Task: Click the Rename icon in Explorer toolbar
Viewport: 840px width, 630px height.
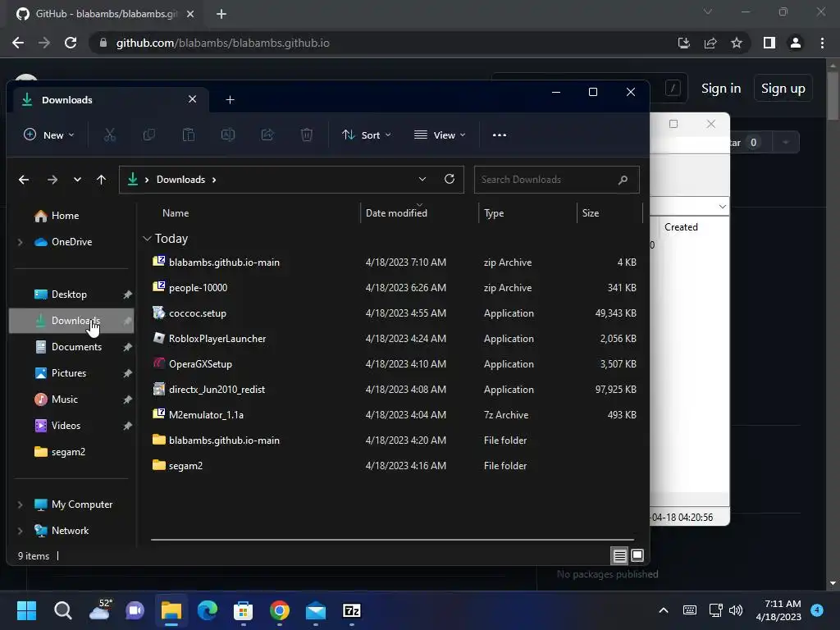Action: coord(228,135)
